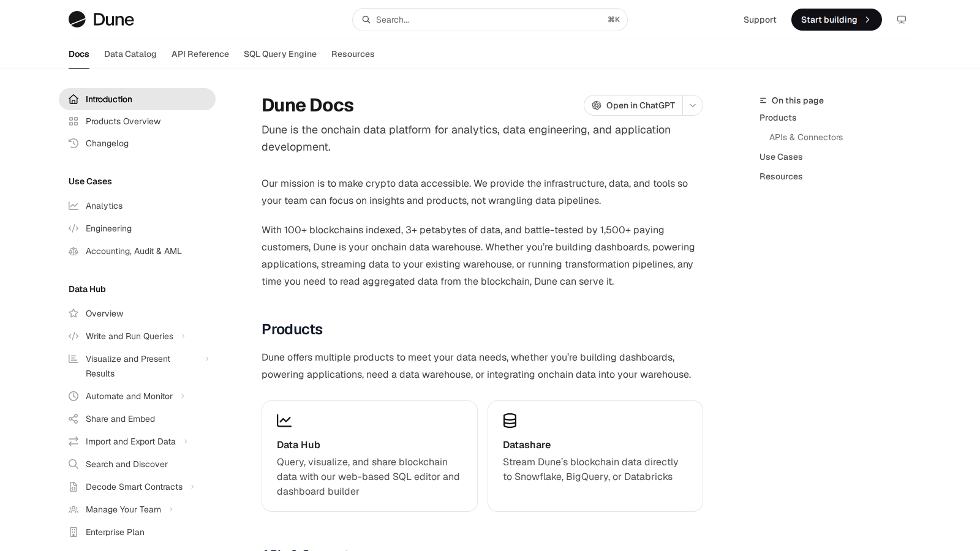Click the Search input field

point(490,20)
